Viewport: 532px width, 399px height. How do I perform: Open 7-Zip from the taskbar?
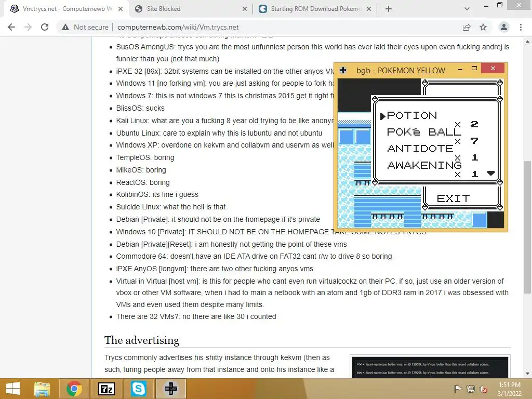point(106,389)
